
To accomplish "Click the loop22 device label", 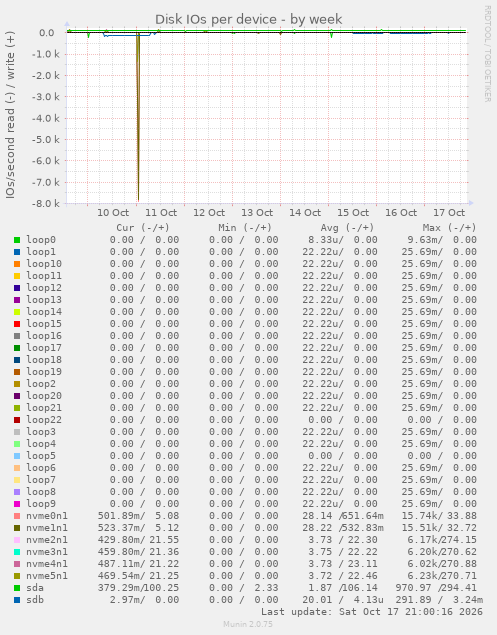I will (x=44, y=420).
